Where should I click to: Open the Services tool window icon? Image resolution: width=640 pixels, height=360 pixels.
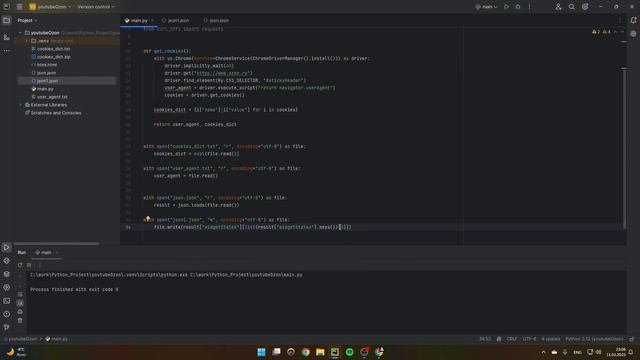click(x=7, y=288)
